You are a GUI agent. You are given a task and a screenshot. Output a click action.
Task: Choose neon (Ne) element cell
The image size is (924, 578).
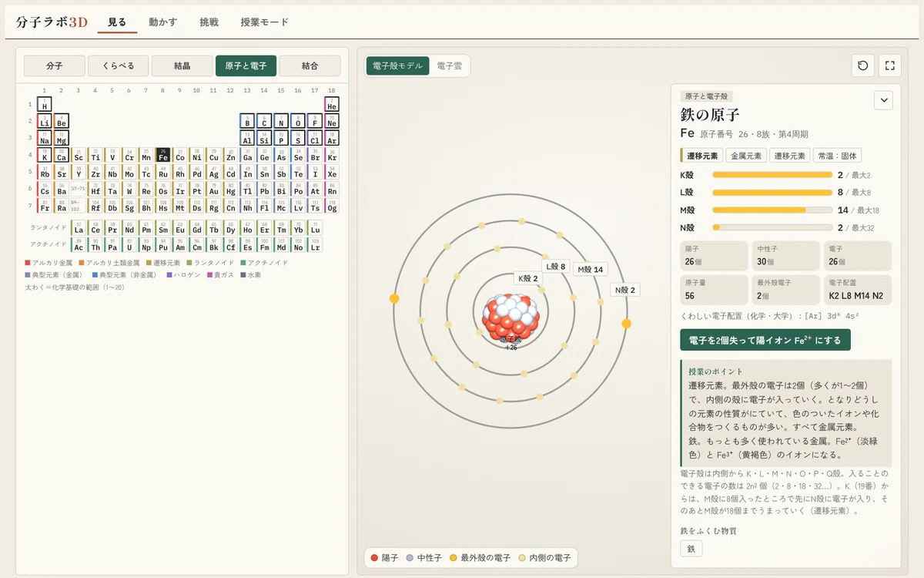[332, 122]
